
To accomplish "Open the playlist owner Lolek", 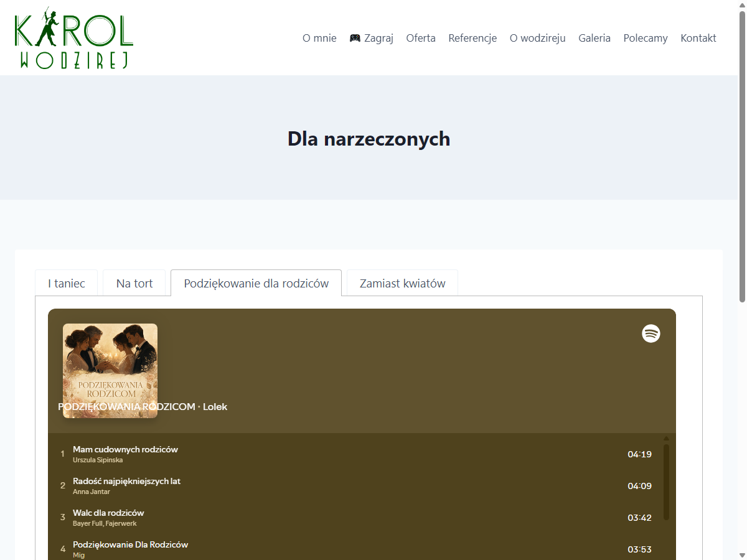I will 215,407.
